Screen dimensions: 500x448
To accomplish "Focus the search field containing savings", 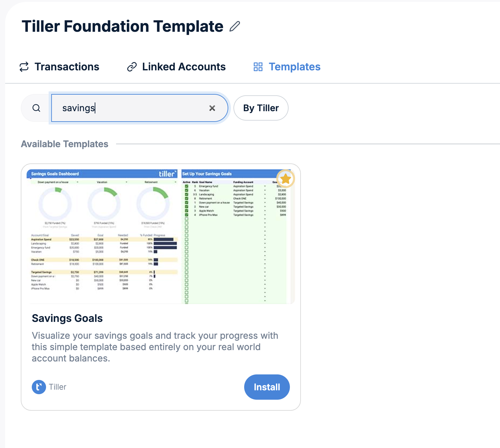I will click(139, 108).
